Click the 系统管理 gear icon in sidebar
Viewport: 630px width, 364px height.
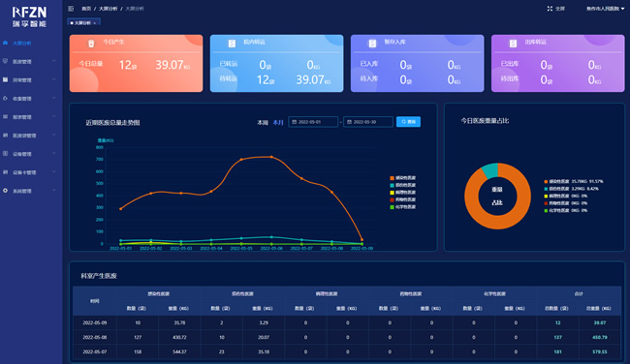[x=5, y=191]
